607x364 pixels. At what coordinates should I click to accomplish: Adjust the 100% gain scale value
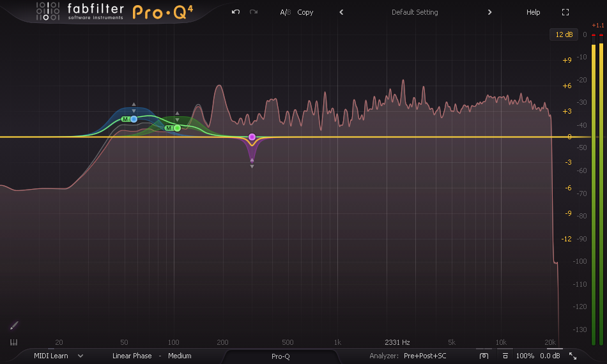pos(525,356)
